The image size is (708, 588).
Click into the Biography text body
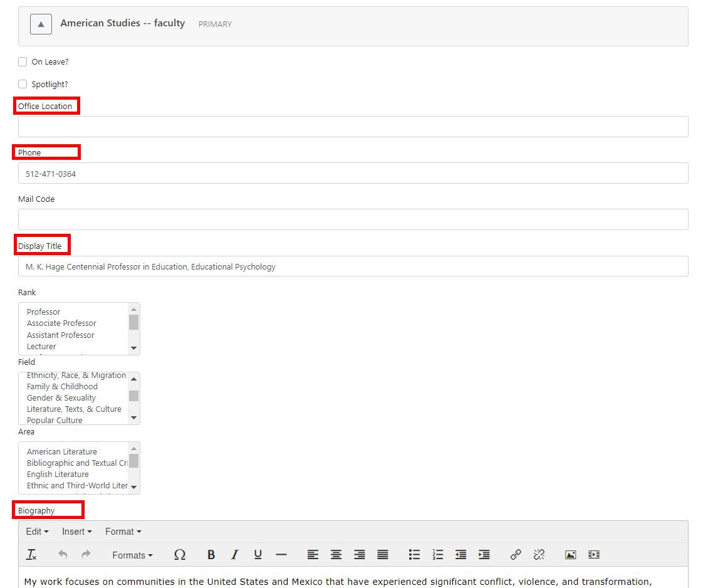353,577
